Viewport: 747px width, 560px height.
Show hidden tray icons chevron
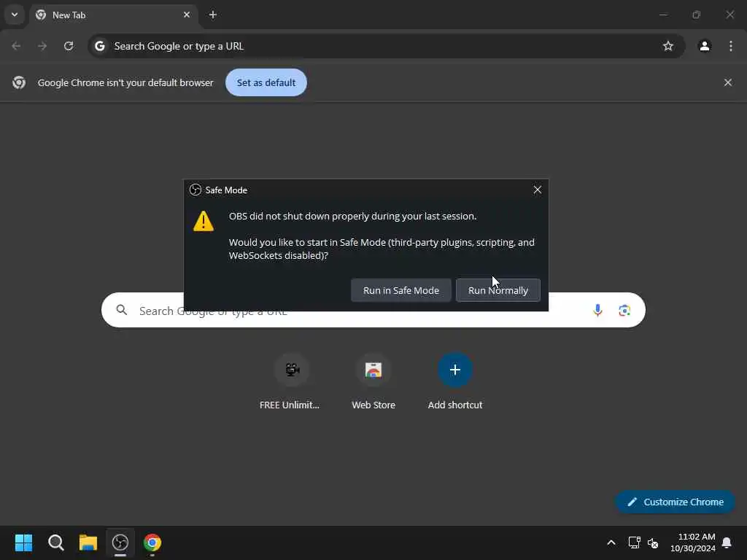coord(611,542)
